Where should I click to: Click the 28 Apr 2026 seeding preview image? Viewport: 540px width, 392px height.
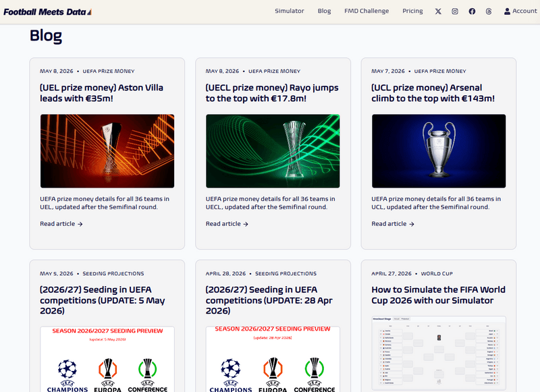click(273, 359)
